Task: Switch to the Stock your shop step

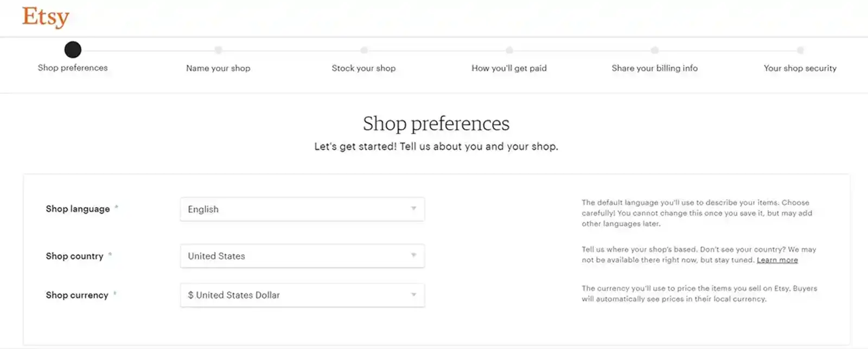Action: click(x=364, y=68)
